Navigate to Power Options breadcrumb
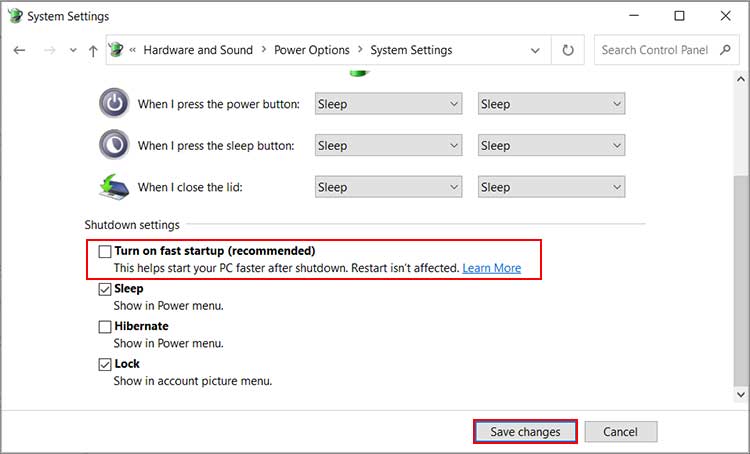750x454 pixels. pos(312,50)
